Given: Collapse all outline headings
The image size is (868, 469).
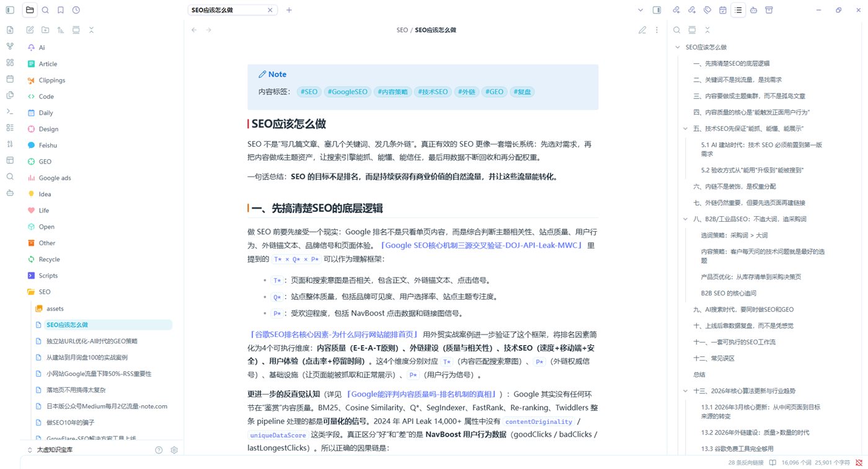Looking at the screenshot, I should click(707, 30).
